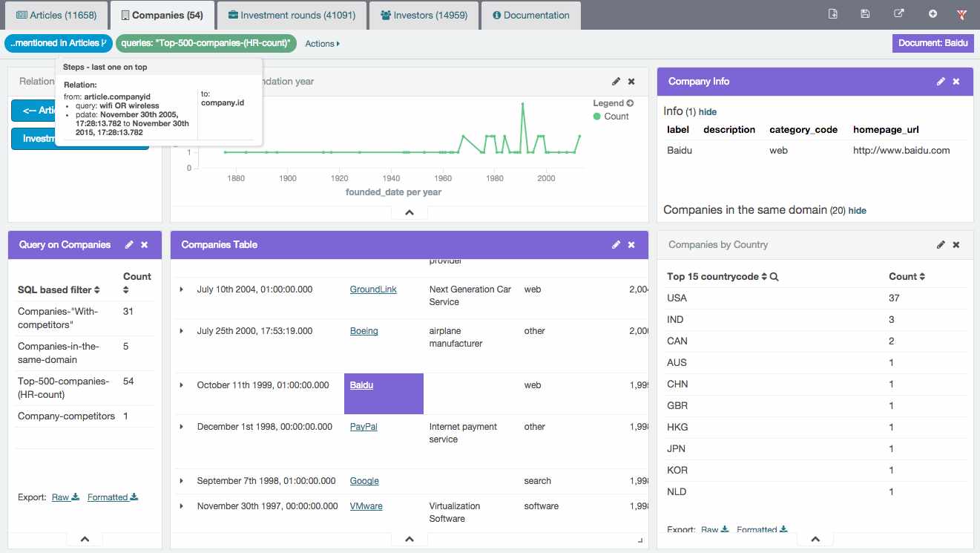Viewport: 980px width, 553px height.
Task: Export Raw from Companies by Country
Action: [715, 530]
